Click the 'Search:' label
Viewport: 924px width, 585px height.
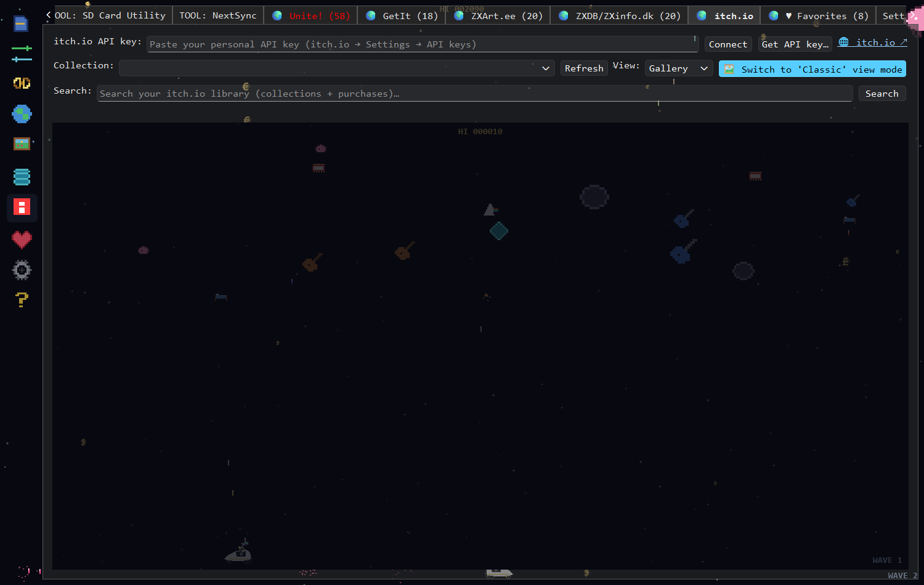click(73, 91)
